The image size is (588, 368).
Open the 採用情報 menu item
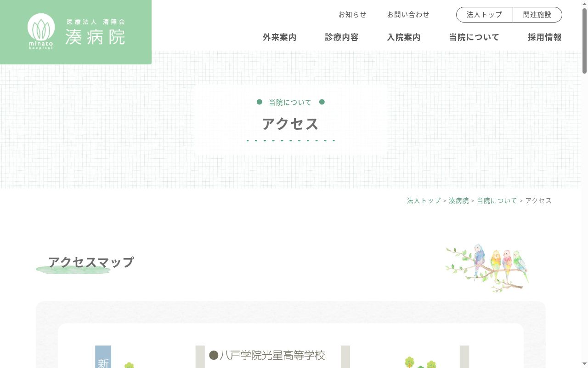[545, 37]
